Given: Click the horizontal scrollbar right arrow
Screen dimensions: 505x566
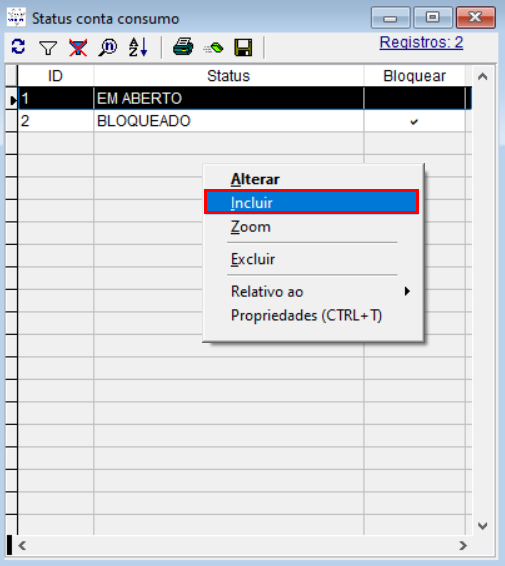Looking at the screenshot, I should coord(463,545).
